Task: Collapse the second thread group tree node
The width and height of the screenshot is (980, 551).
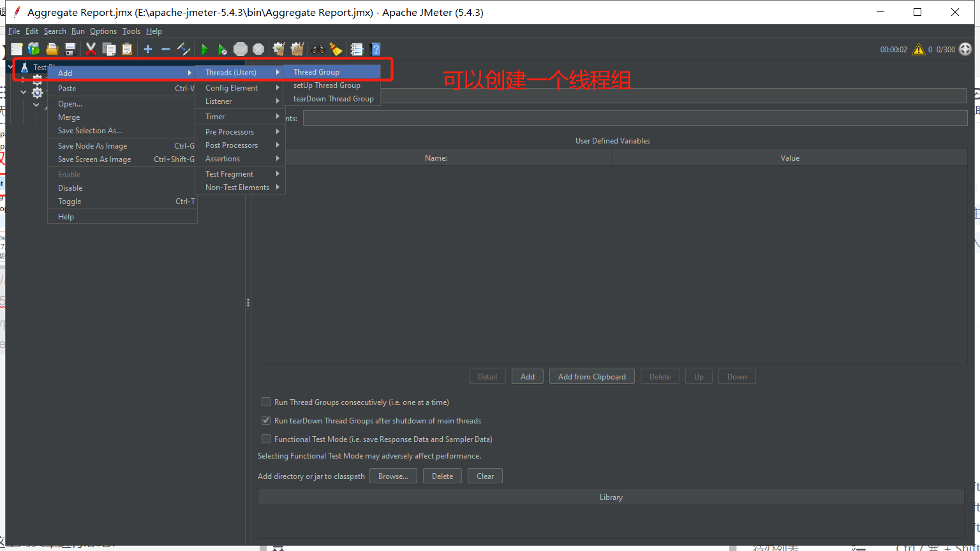Action: pyautogui.click(x=24, y=92)
